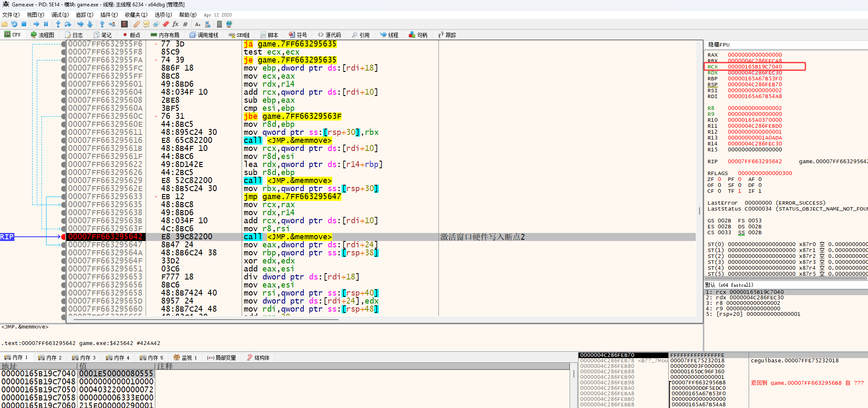Switch to the 局部变量 tab
The height and width of the screenshot is (408, 868).
pyautogui.click(x=222, y=358)
